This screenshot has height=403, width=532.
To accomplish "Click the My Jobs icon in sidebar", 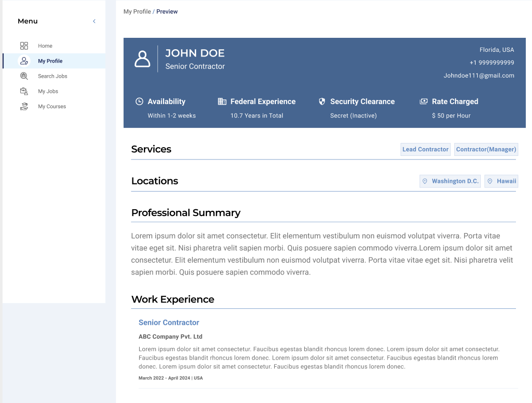I will click(24, 91).
